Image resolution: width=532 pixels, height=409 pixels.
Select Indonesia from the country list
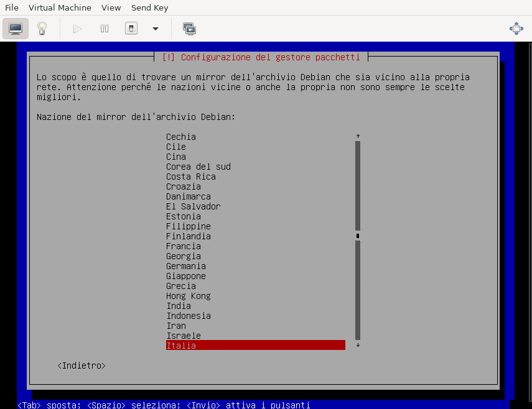(x=256, y=316)
